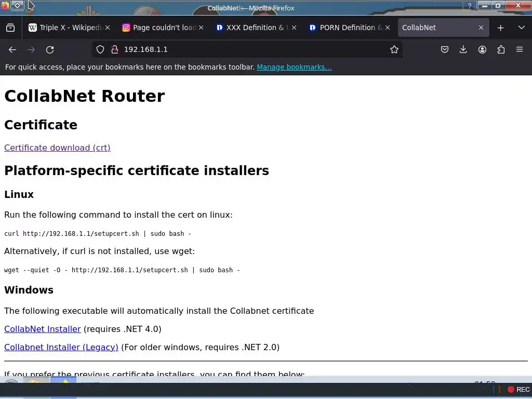Click the Windows section heading
Screen dimensions: 532x399
pyautogui.click(x=29, y=290)
